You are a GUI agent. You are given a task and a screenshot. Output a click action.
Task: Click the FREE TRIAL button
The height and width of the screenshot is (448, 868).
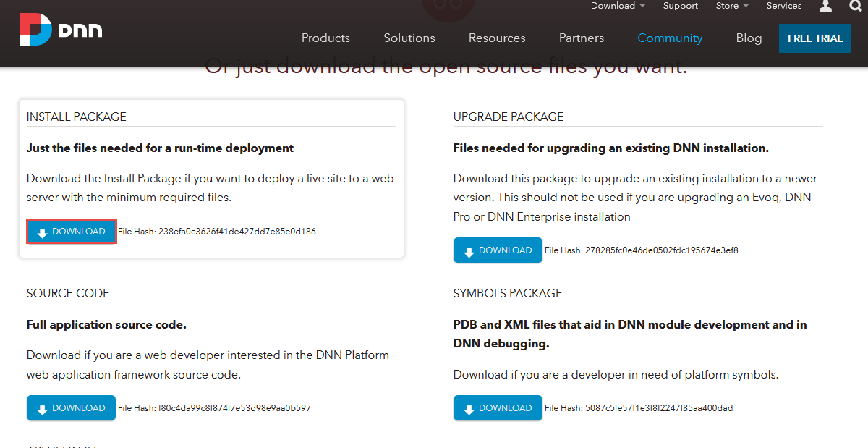click(x=814, y=38)
